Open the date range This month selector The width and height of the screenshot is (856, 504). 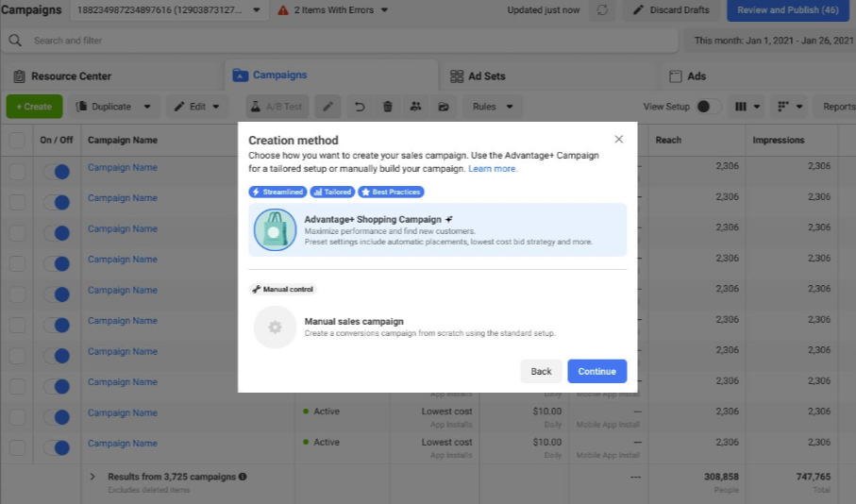click(x=770, y=41)
